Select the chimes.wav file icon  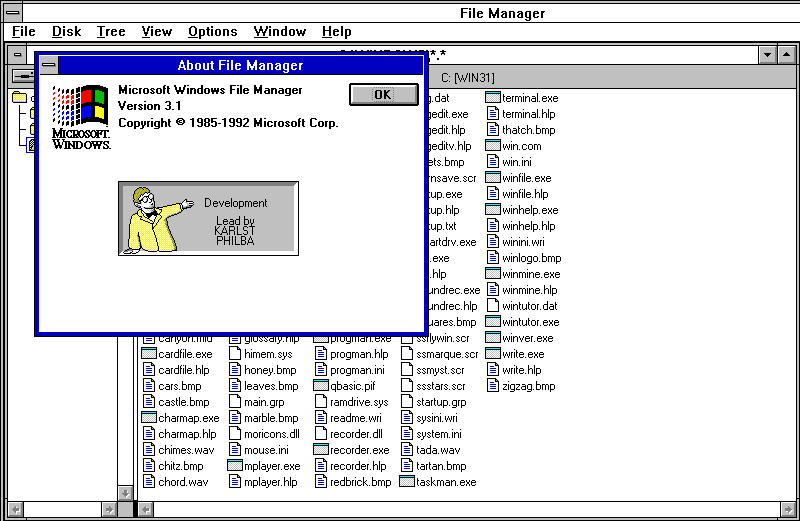tap(148, 450)
